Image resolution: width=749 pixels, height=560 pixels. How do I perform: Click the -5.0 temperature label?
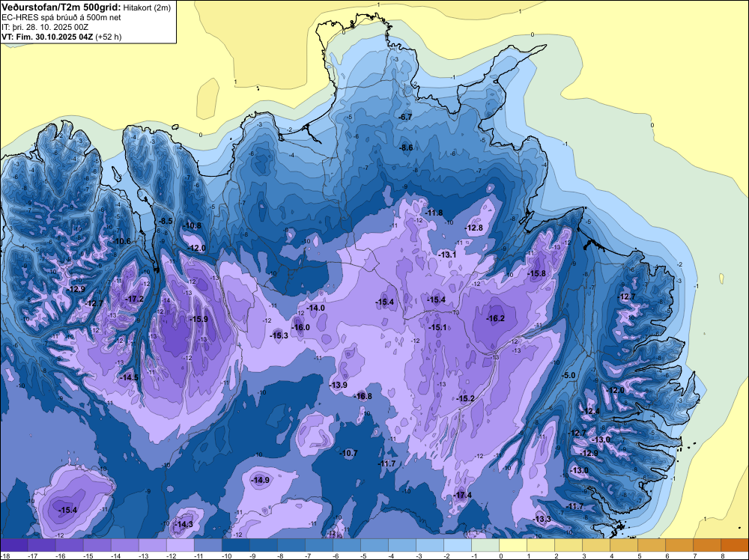tap(569, 376)
